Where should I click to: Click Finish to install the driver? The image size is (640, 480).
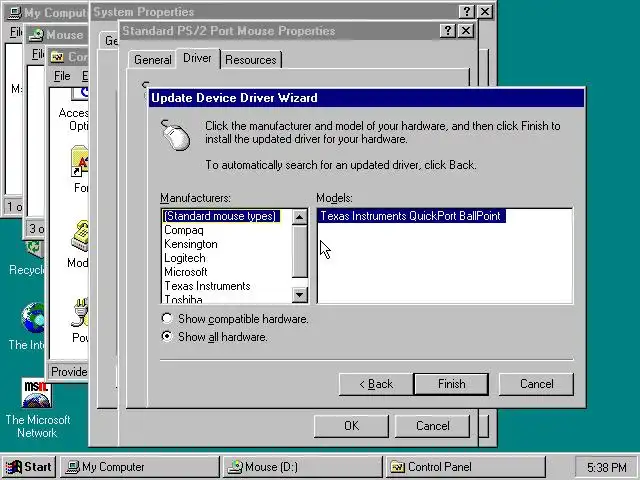(x=451, y=384)
